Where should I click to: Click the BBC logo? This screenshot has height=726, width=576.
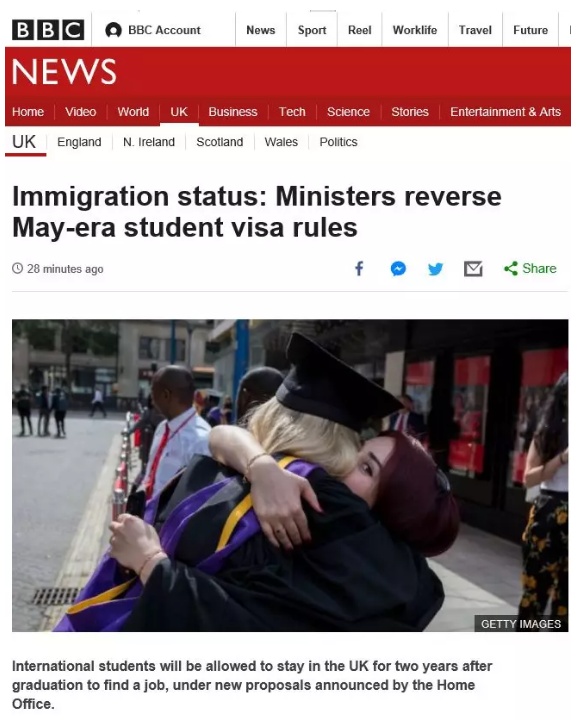coord(48,30)
